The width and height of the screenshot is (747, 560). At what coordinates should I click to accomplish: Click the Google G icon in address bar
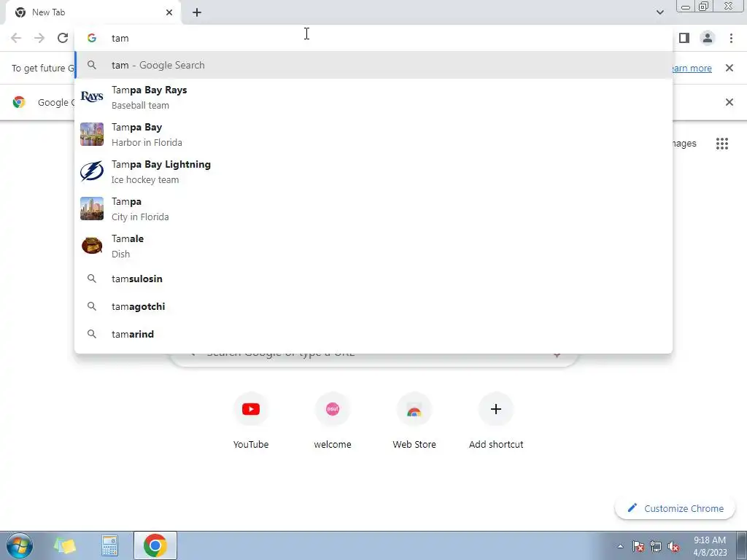92,38
